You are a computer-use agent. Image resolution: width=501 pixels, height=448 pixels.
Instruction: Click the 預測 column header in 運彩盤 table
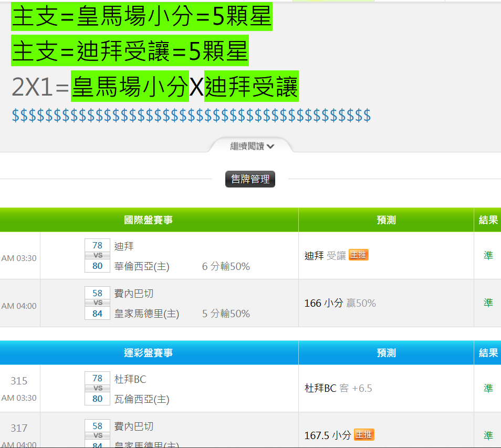coord(386,353)
